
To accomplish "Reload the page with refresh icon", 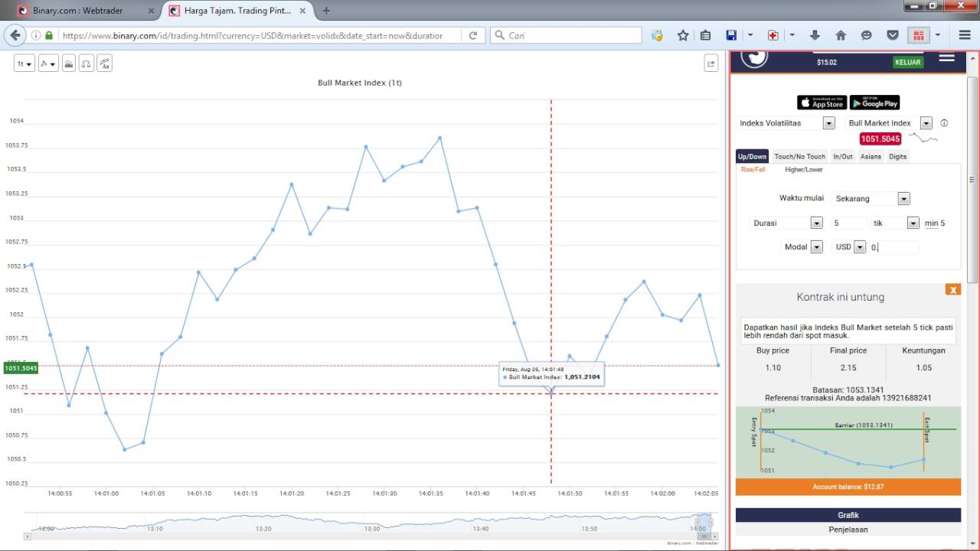I will coord(473,35).
